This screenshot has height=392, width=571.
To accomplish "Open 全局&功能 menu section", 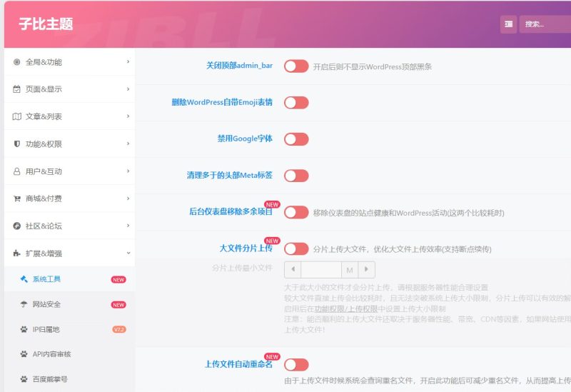I will click(x=69, y=62).
